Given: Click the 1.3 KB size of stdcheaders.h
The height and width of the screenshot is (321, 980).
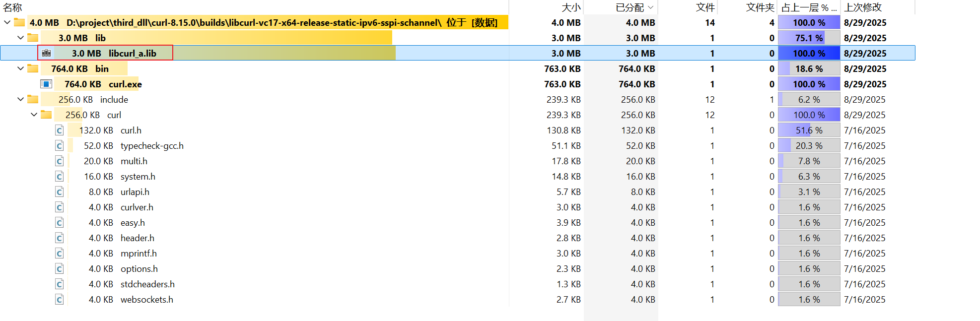Looking at the screenshot, I should point(568,284).
